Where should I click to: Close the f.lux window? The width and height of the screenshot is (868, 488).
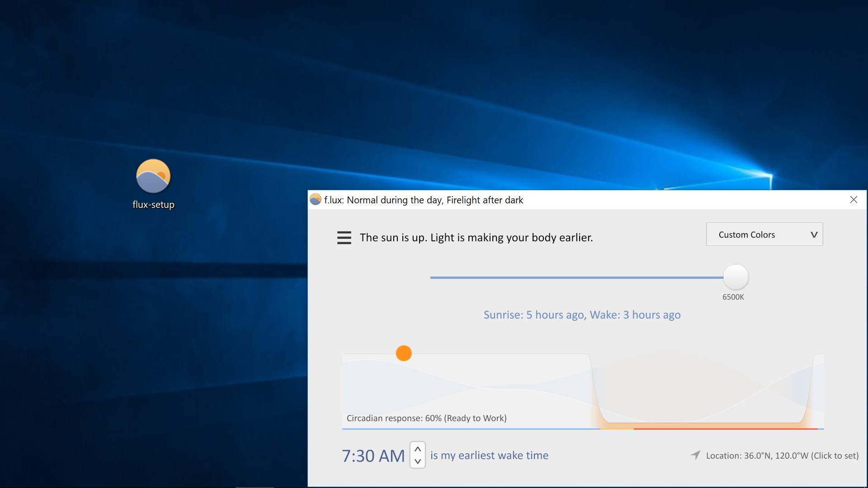click(x=854, y=200)
